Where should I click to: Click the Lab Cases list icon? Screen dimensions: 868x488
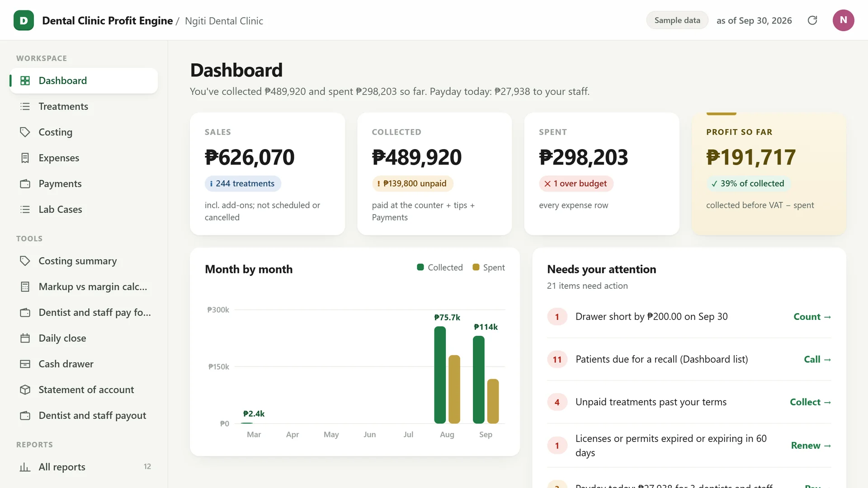pyautogui.click(x=25, y=209)
